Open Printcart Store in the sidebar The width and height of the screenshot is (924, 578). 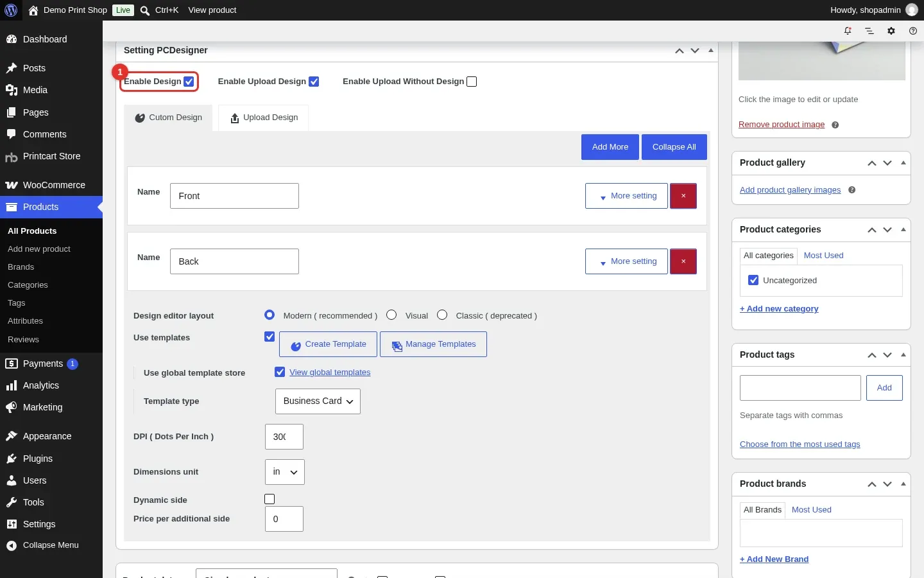[51, 156]
